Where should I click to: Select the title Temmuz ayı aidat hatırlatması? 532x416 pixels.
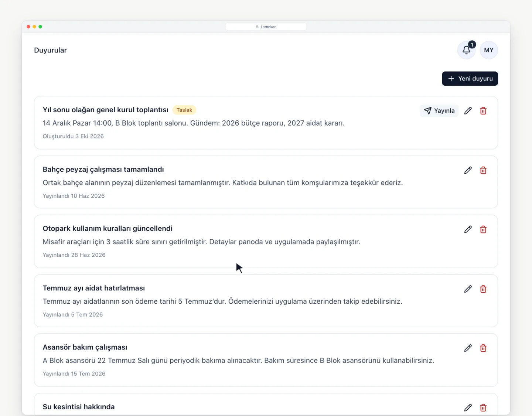coord(94,288)
